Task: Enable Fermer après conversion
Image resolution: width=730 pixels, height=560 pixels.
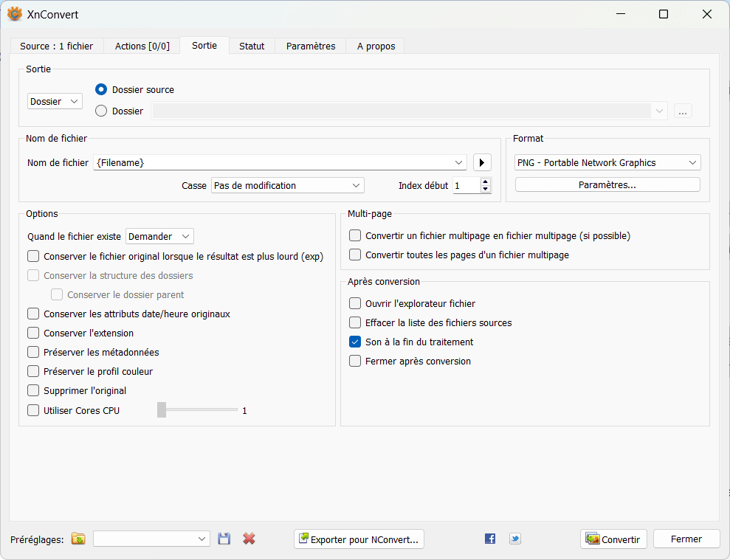Action: [355, 361]
